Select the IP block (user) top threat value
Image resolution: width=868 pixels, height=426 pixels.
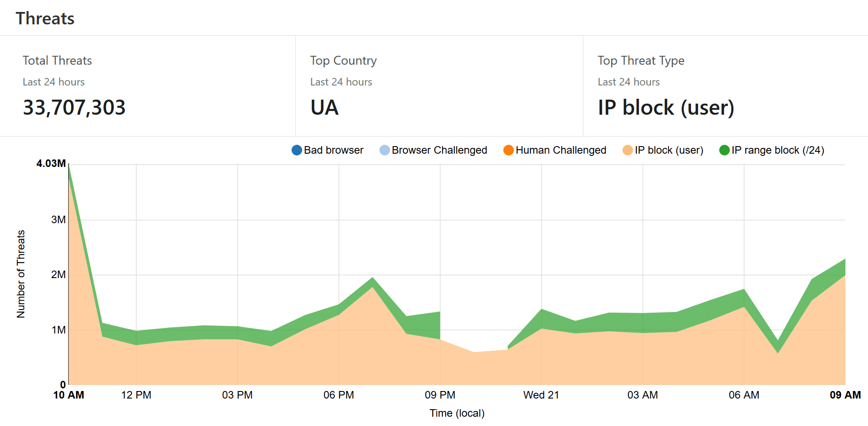666,108
